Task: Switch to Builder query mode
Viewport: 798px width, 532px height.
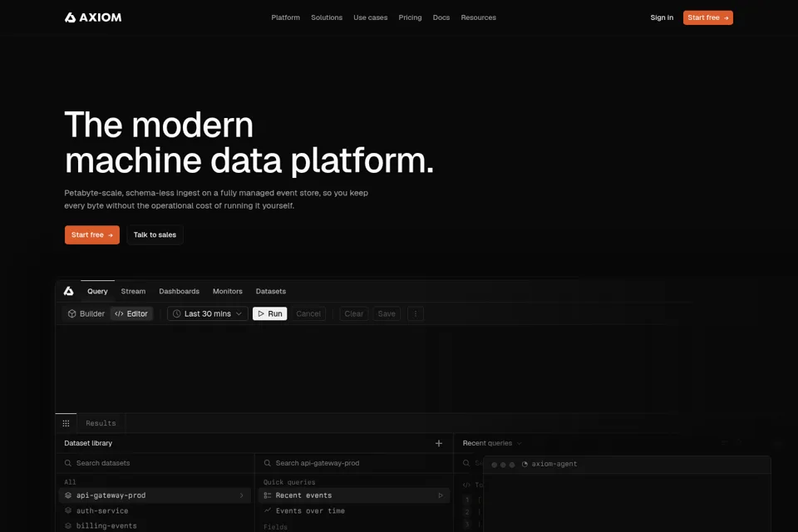Action: 86,313
